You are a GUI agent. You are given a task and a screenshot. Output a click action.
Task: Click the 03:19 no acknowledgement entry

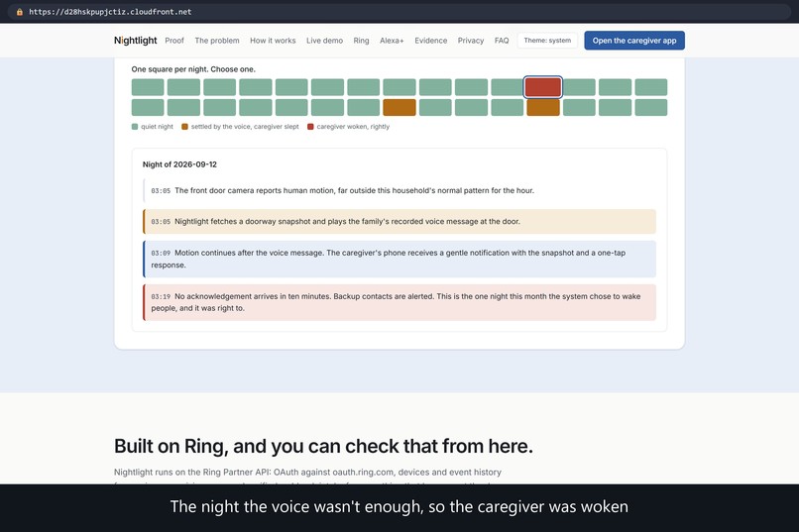399,302
